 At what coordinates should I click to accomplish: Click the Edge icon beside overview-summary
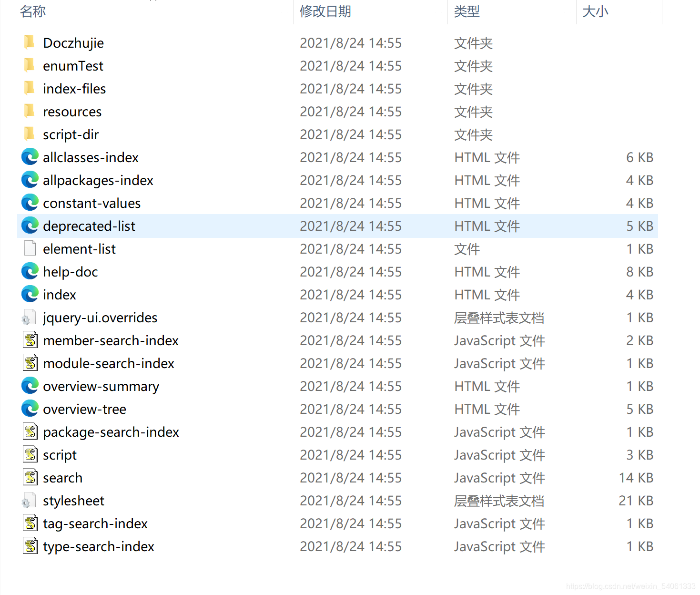click(x=30, y=386)
